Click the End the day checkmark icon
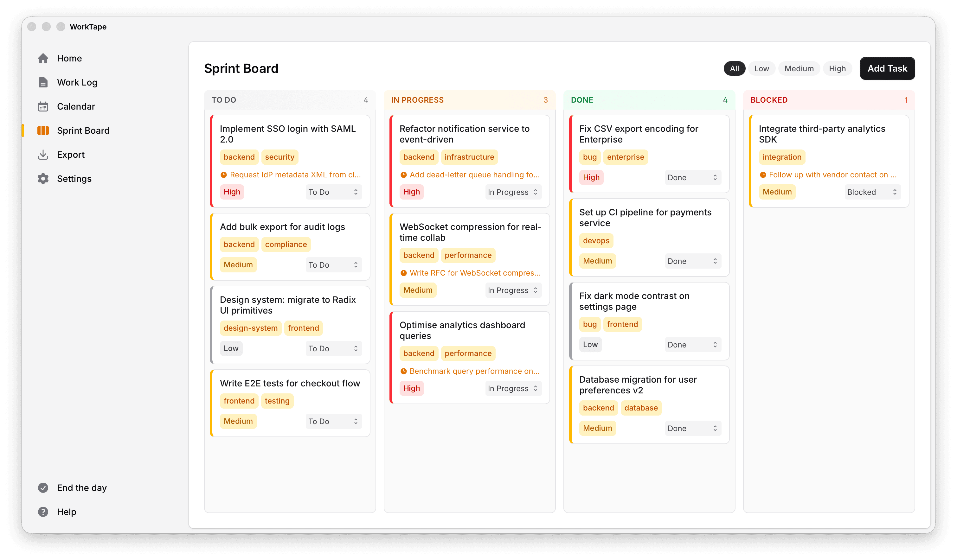 (x=43, y=487)
